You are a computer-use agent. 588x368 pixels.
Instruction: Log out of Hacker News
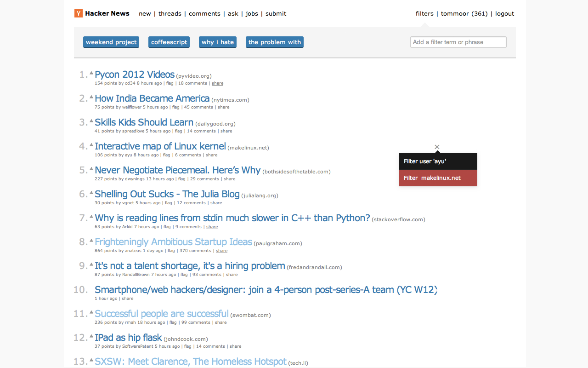(x=504, y=14)
